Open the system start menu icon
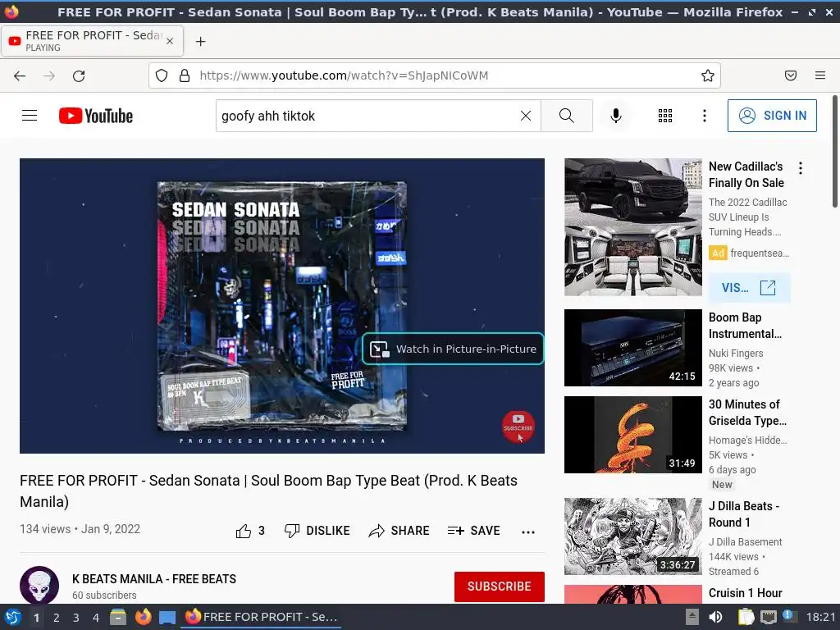The height and width of the screenshot is (630, 840). coord(12,617)
